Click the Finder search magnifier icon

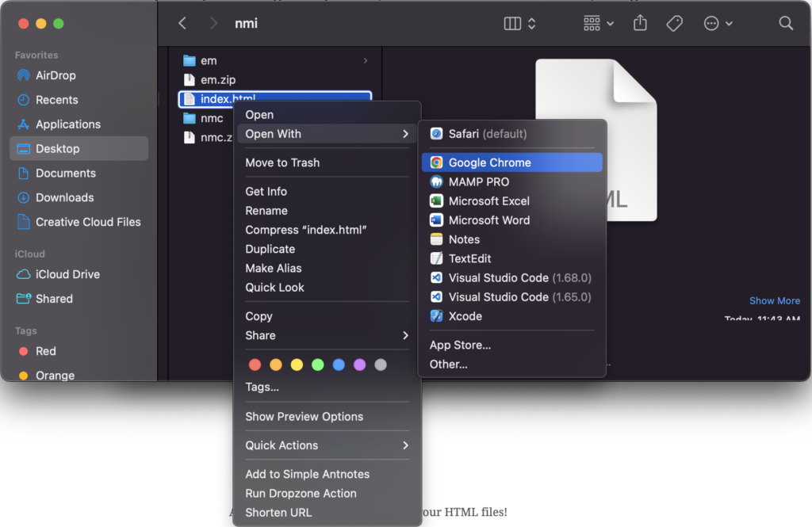pyautogui.click(x=786, y=24)
